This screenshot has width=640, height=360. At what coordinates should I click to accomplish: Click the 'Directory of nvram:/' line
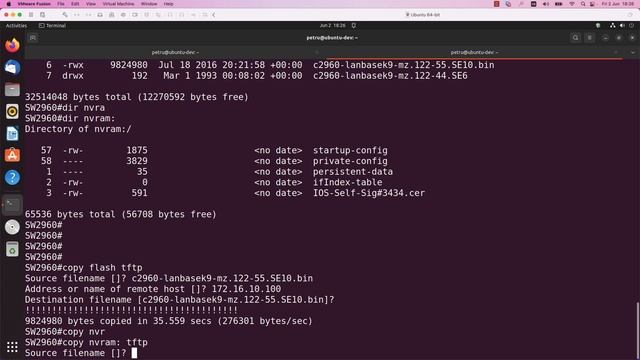pos(78,129)
